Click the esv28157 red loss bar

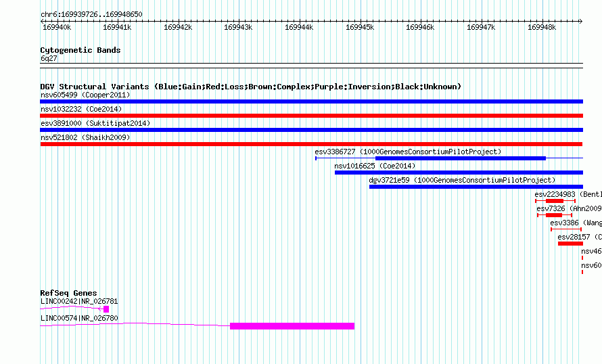pyautogui.click(x=570, y=244)
